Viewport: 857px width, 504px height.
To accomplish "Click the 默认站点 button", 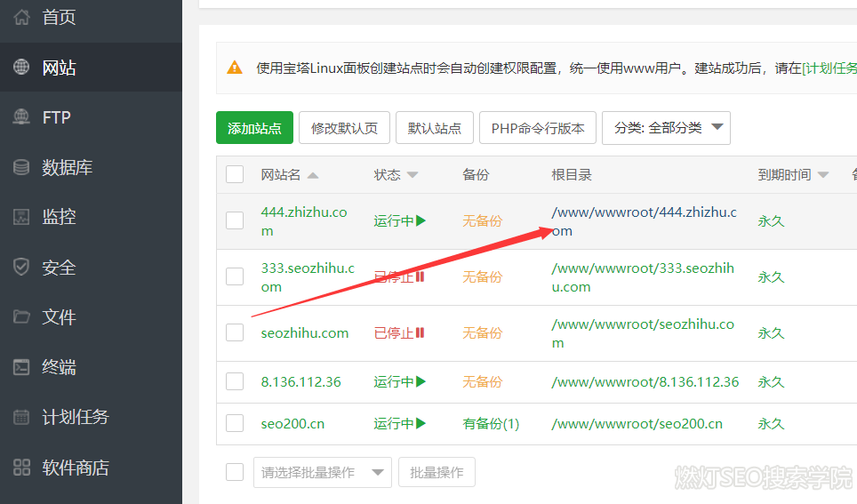I will 435,128.
